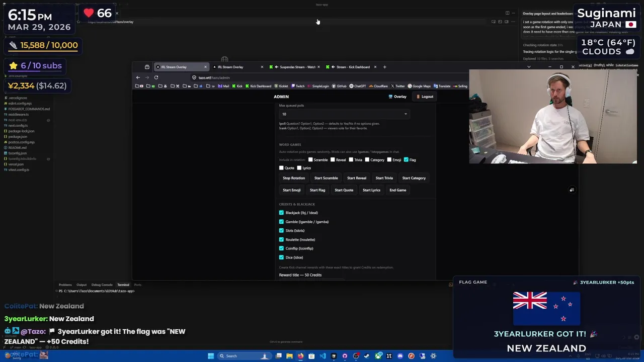Open File Explorer from the taskbar
644x362 pixels.
coord(289,356)
